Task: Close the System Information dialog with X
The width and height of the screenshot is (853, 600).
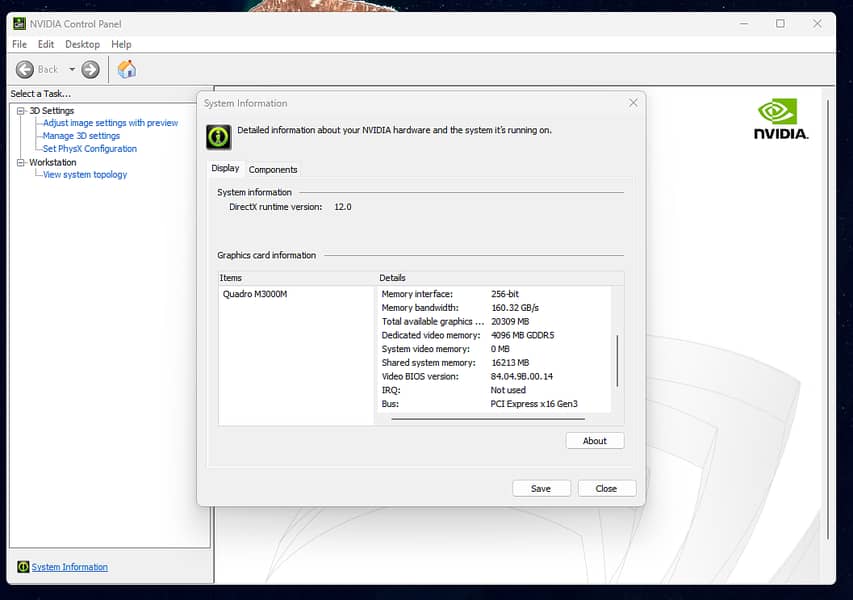Action: pos(633,103)
